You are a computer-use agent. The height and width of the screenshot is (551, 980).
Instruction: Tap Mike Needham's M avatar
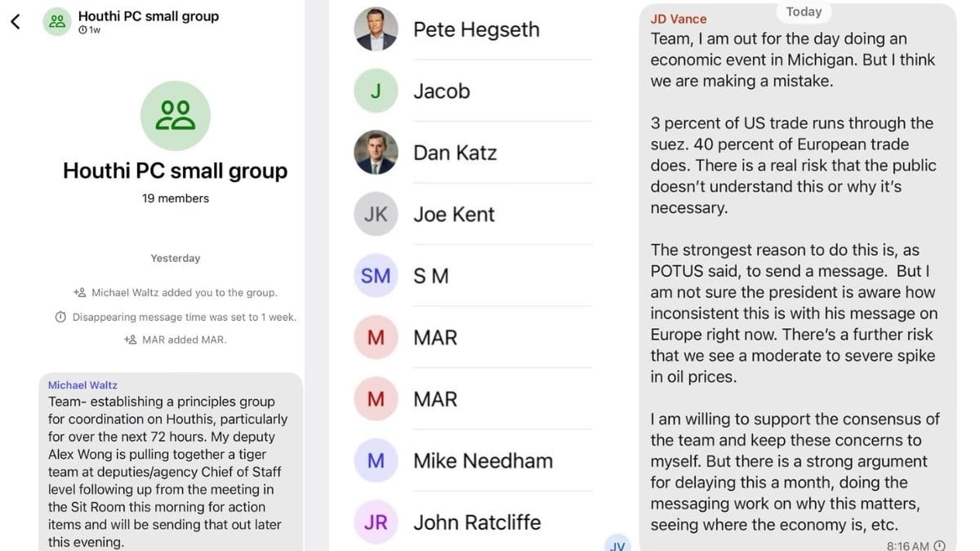pyautogui.click(x=376, y=460)
